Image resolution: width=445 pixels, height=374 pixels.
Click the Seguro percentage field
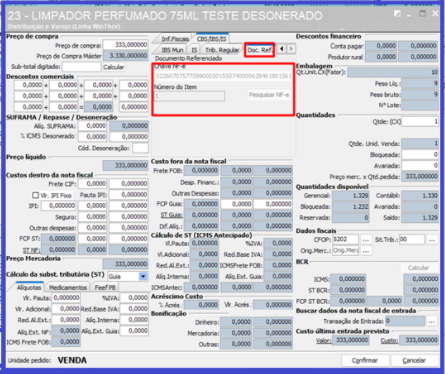92,217
